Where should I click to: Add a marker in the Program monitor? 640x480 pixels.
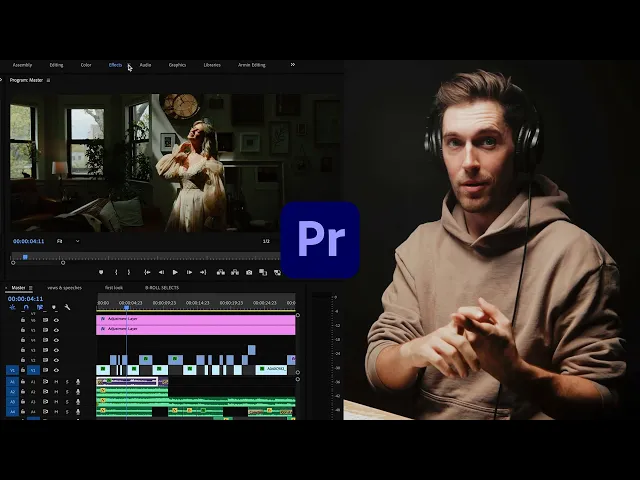[x=101, y=272]
